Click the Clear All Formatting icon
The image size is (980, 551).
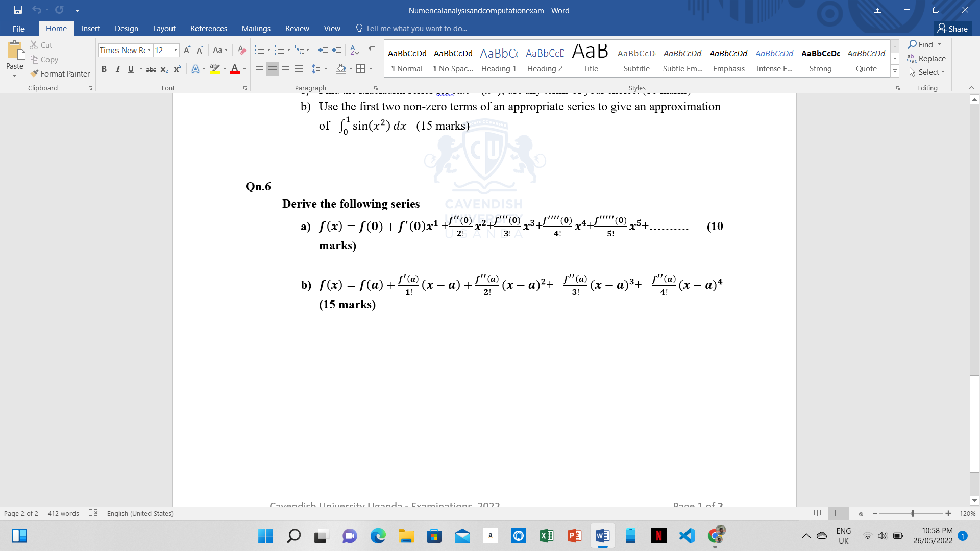(x=242, y=50)
